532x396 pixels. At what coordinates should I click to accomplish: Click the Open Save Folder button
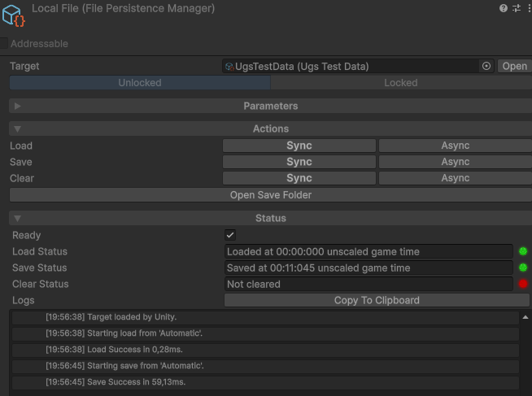(x=271, y=195)
